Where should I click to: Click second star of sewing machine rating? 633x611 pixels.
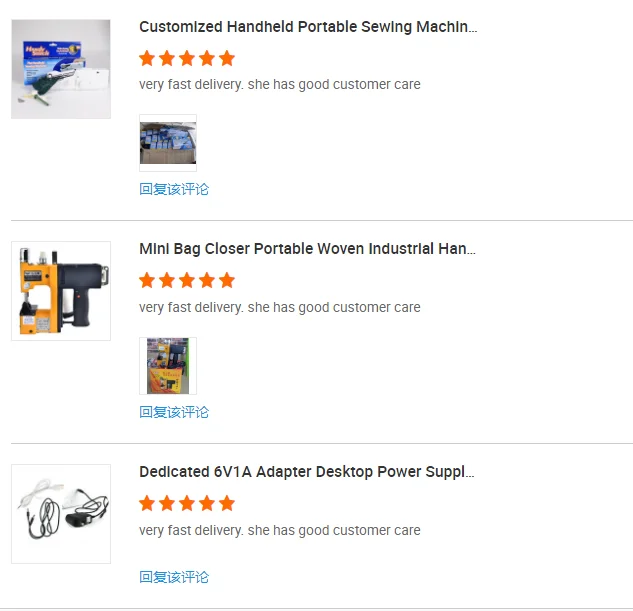[x=167, y=58]
